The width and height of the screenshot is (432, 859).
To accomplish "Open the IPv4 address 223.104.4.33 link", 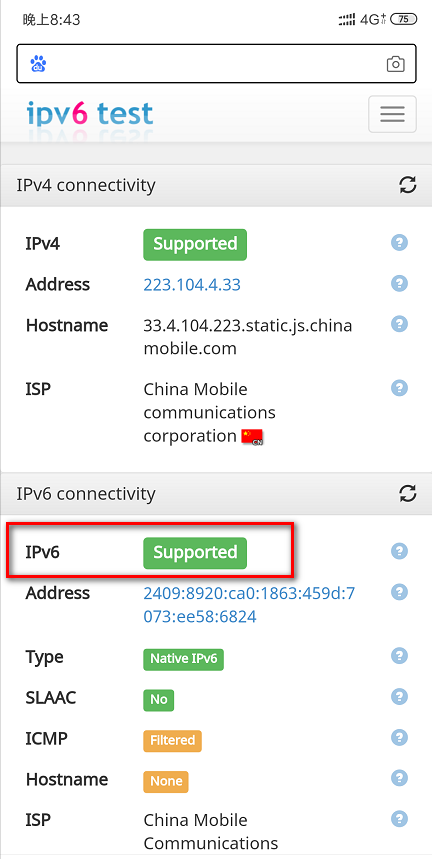I will click(192, 285).
